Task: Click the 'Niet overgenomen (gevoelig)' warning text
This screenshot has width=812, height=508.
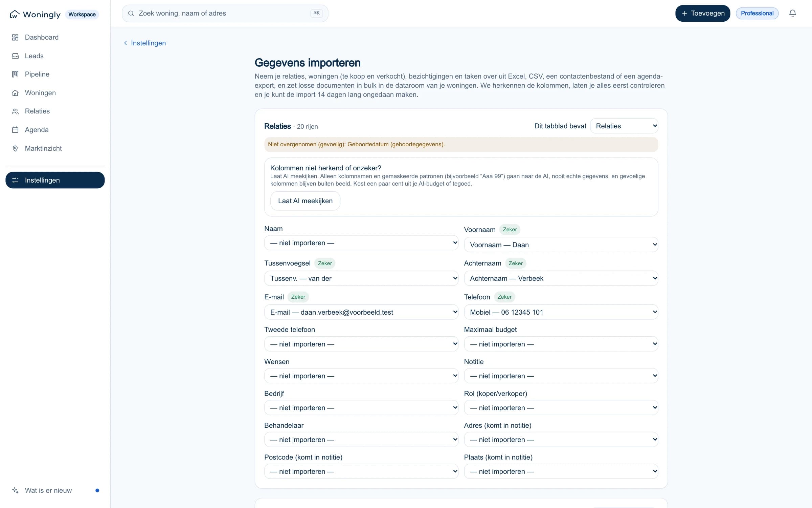Action: [x=356, y=144]
